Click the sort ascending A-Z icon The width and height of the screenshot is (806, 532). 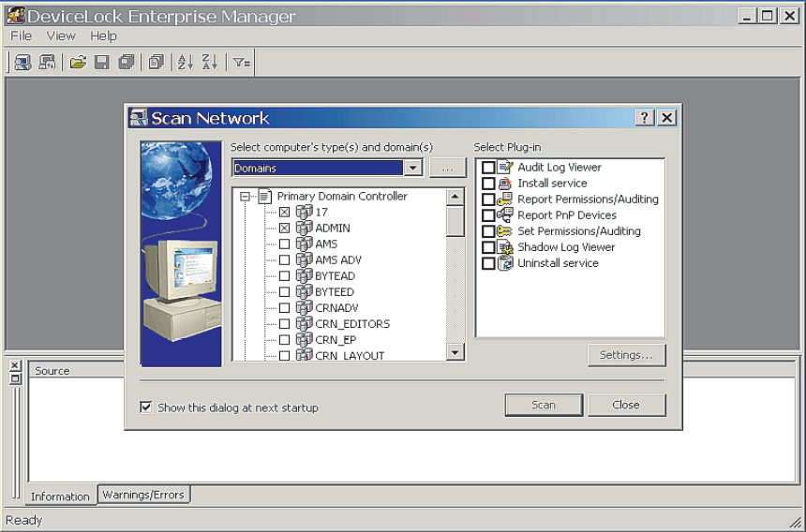coord(185,62)
